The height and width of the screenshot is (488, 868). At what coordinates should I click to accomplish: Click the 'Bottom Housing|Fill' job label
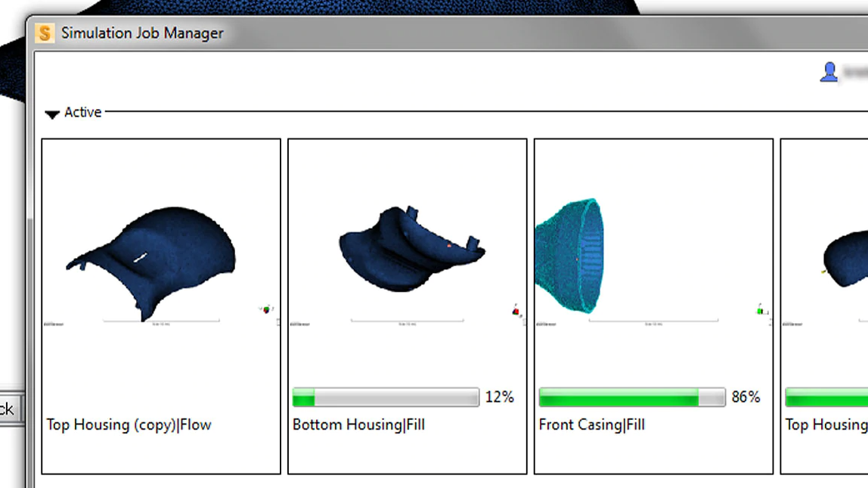[358, 425]
